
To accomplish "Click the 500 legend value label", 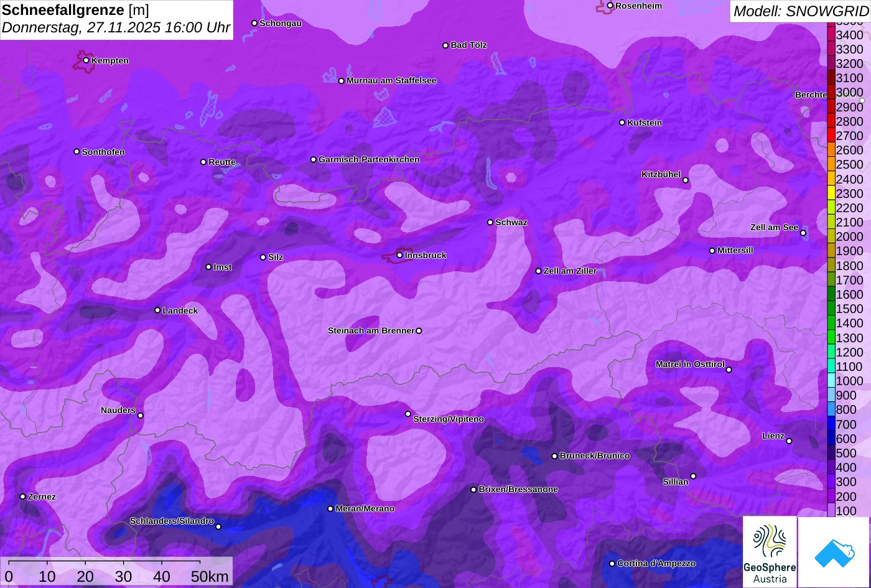I will tap(846, 453).
